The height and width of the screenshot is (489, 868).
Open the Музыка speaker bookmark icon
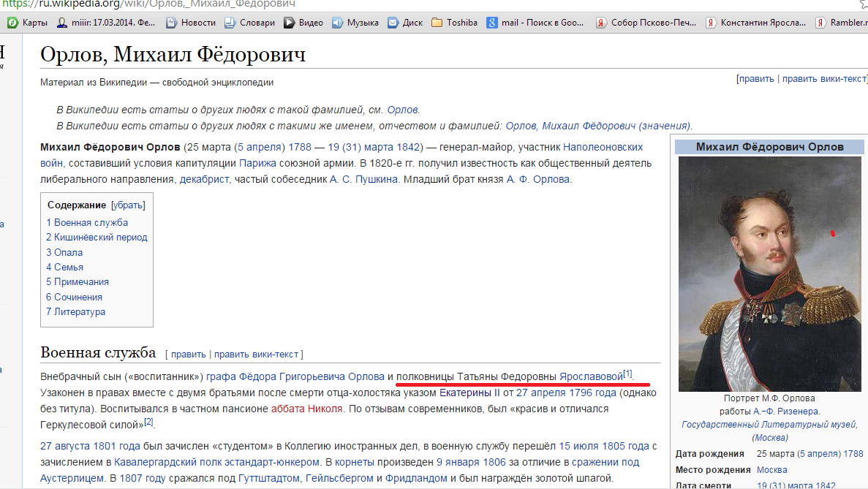tap(337, 23)
